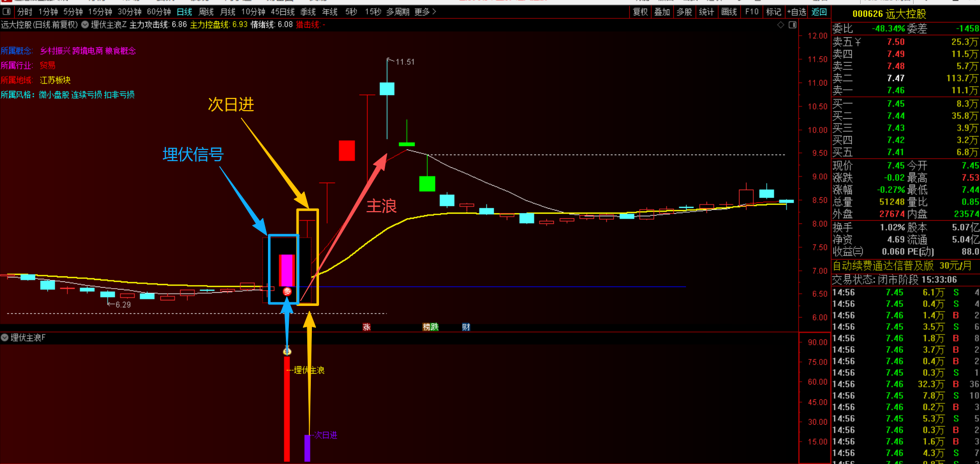Screen dimensions: 980x464
Task: Select the 45日线 period tab
Action: [x=283, y=12]
